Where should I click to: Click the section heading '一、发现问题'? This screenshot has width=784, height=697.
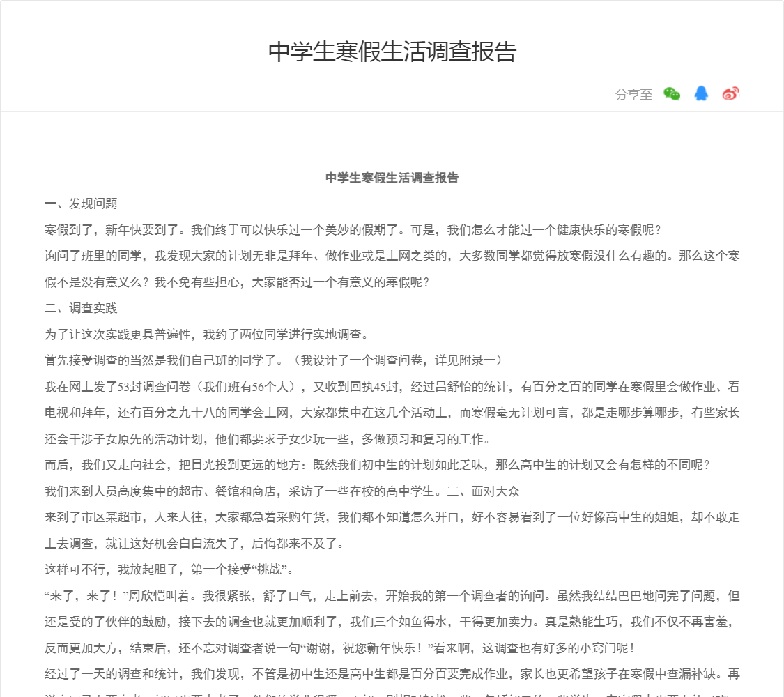coord(81,204)
